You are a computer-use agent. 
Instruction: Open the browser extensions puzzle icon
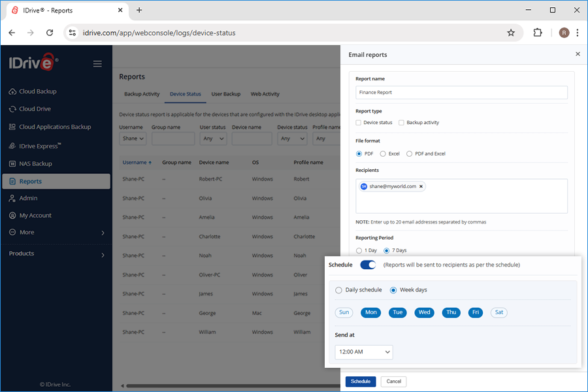coord(538,33)
